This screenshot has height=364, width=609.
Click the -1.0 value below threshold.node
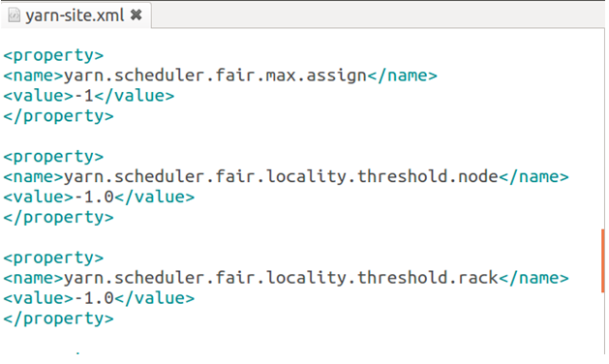94,197
